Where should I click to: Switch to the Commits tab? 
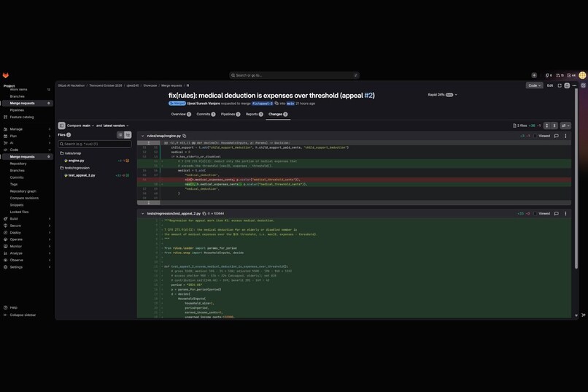(x=206, y=114)
